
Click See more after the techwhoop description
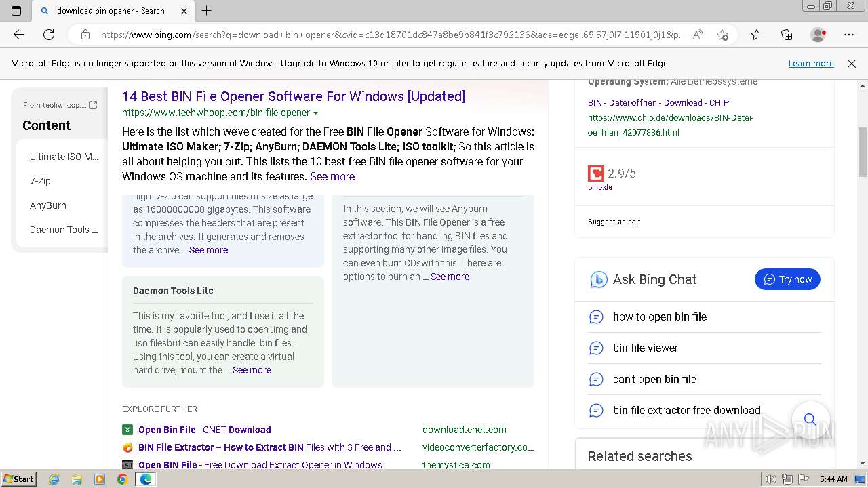332,176
